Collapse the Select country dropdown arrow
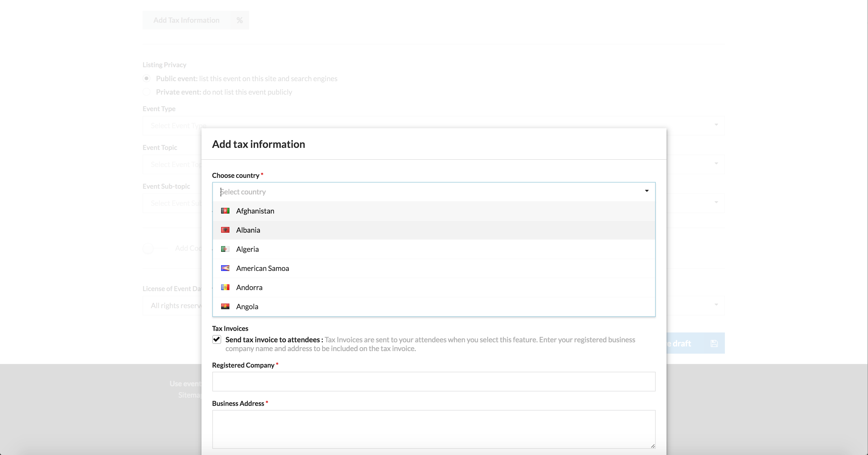This screenshot has height=455, width=868. pos(647,191)
